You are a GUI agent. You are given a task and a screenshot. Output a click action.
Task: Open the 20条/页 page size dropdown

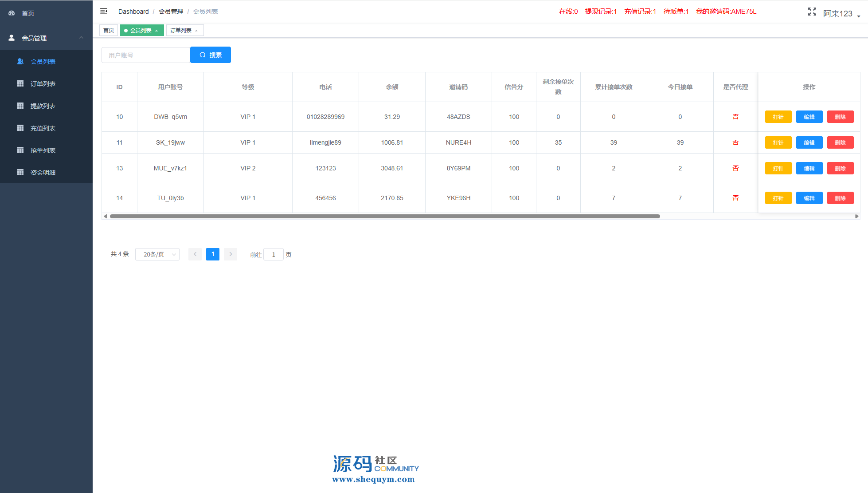[157, 254]
